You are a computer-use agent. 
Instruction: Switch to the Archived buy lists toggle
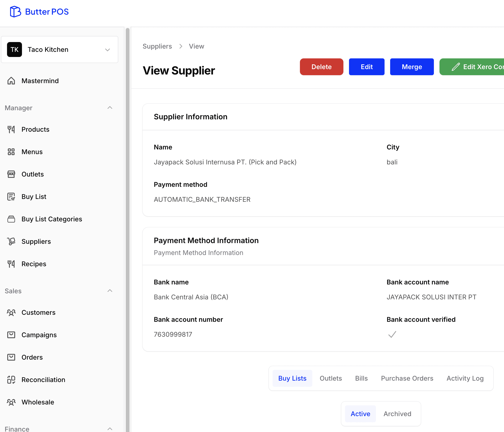(397, 414)
